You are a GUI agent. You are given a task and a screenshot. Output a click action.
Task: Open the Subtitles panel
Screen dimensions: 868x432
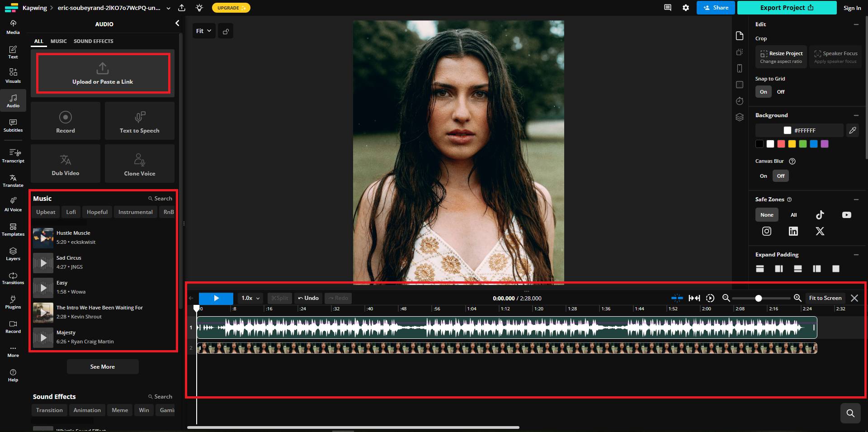[13, 125]
